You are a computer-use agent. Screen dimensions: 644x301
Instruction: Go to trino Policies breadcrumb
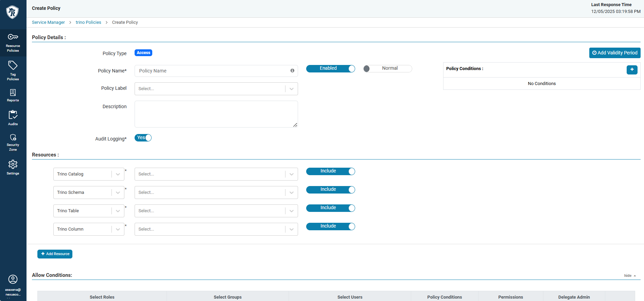point(88,22)
